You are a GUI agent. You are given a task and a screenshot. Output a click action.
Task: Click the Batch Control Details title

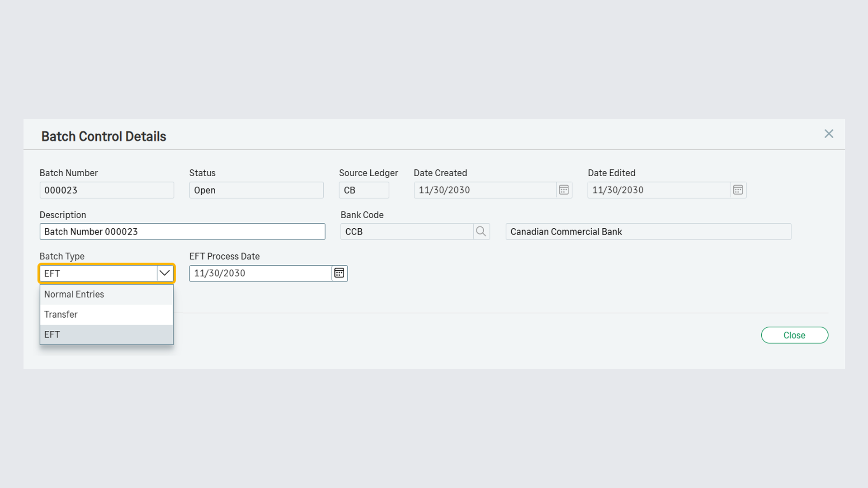pos(104,136)
